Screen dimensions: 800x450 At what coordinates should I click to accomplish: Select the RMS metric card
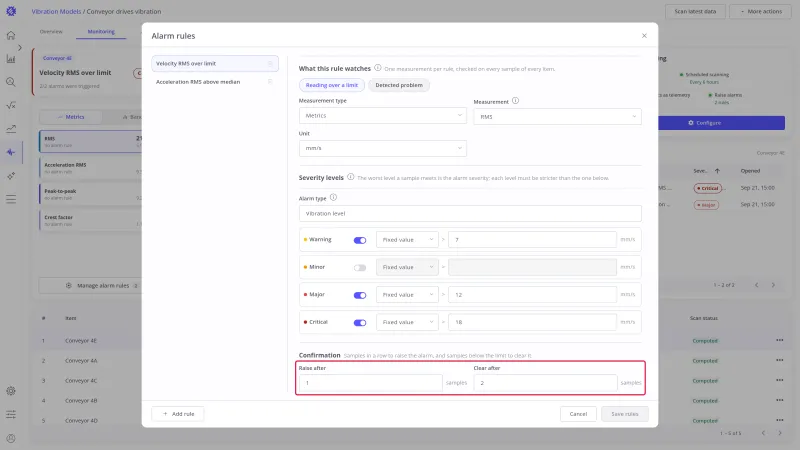coord(91,141)
